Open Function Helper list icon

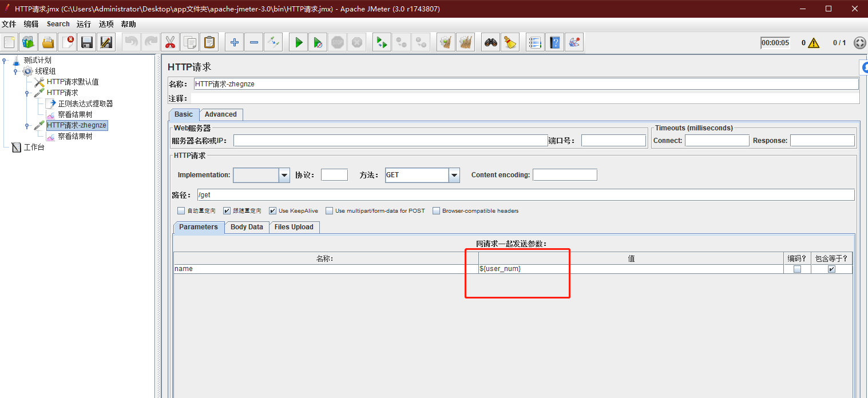[536, 42]
